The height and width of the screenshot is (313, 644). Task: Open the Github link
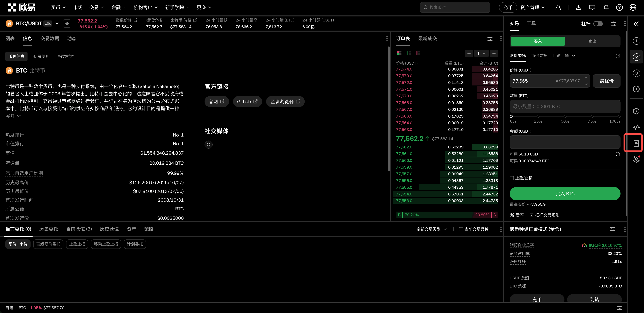click(x=247, y=102)
